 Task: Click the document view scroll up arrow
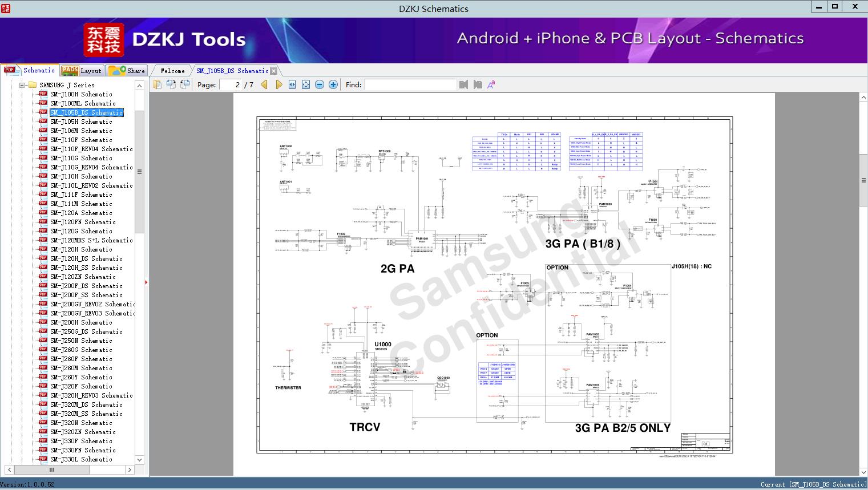click(863, 98)
